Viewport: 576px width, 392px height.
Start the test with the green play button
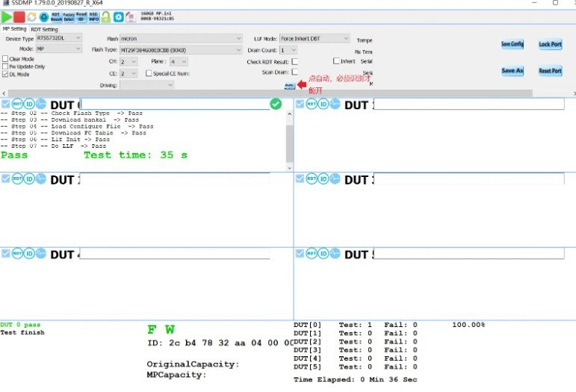(7, 17)
